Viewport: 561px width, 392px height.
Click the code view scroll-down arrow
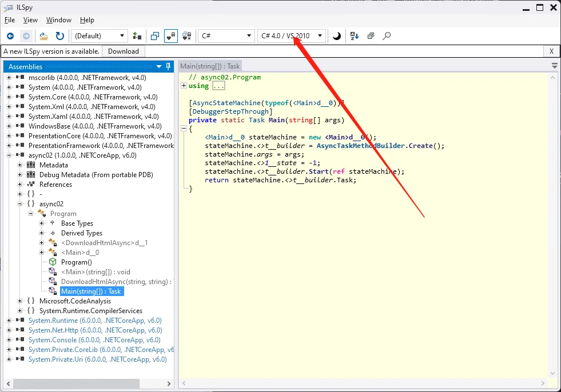[553, 373]
